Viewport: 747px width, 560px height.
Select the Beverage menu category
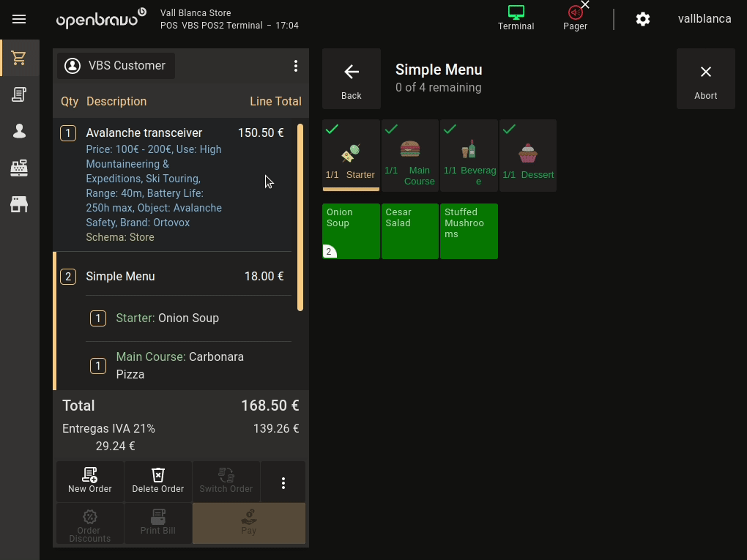469,155
